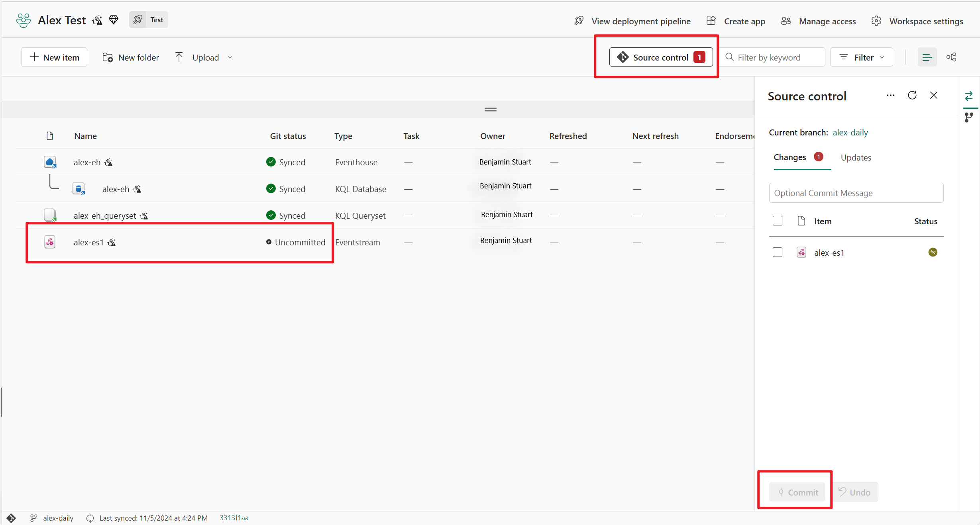Click the Git icon in status bar
Screen dimensions: 980x525
pyautogui.click(x=11, y=518)
